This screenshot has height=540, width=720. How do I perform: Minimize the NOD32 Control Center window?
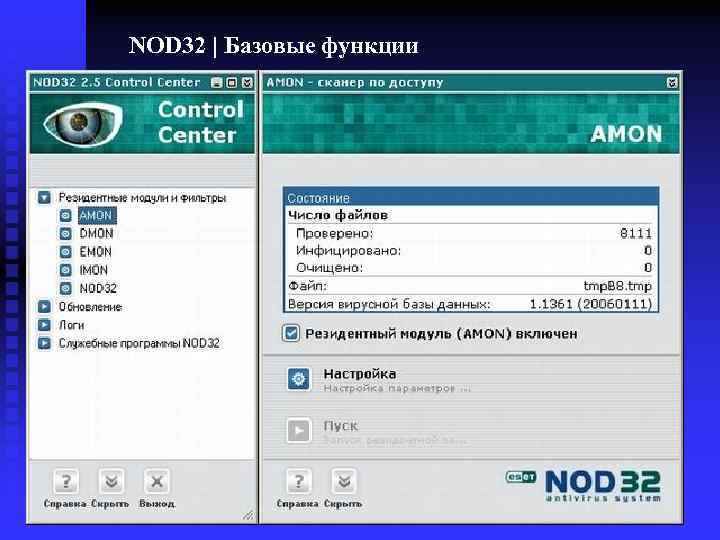(x=216, y=83)
